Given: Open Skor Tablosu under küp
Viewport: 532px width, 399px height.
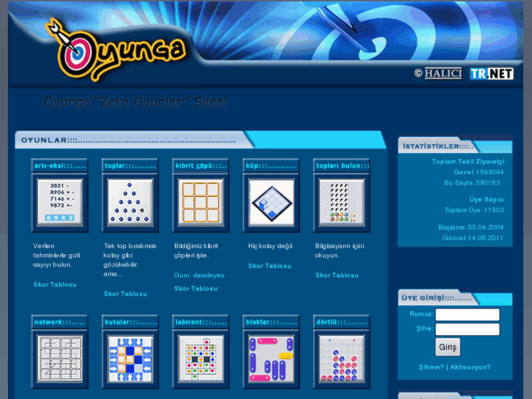Looking at the screenshot, I should click(270, 266).
